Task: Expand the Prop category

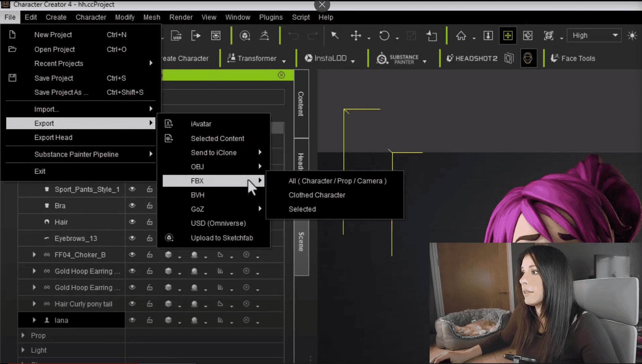Action: click(x=23, y=335)
